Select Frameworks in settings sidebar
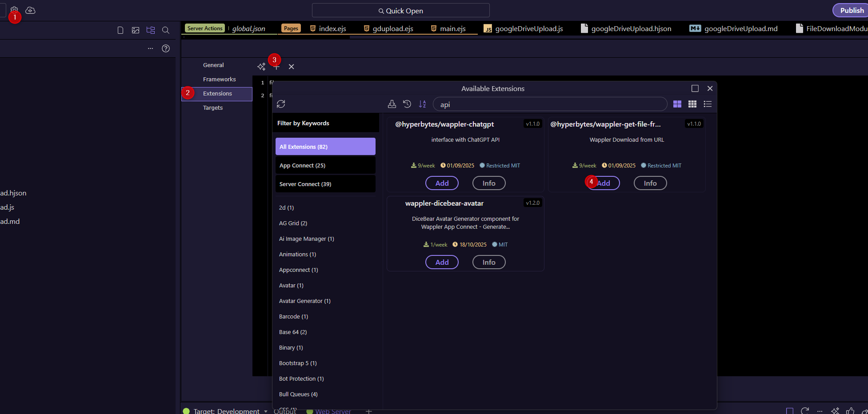 (x=219, y=79)
